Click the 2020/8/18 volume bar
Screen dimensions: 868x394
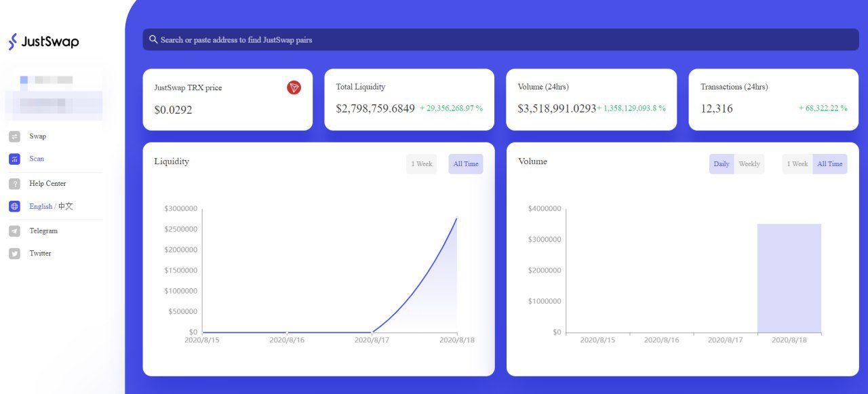789,278
